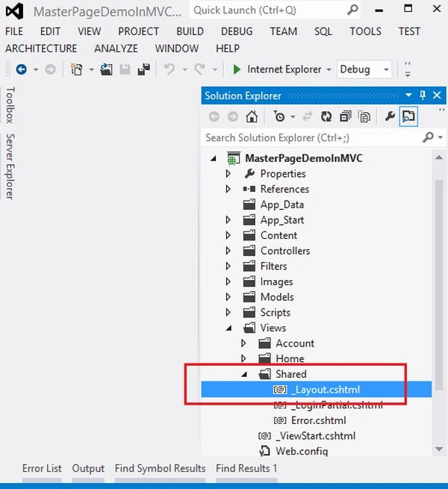Expand the Properties node

228,173
